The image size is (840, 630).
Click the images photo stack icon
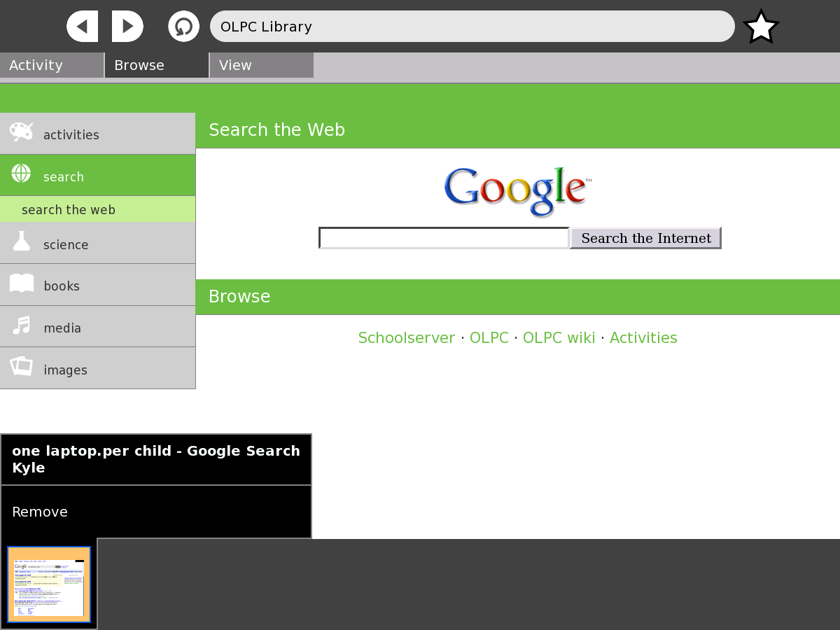coord(21,367)
